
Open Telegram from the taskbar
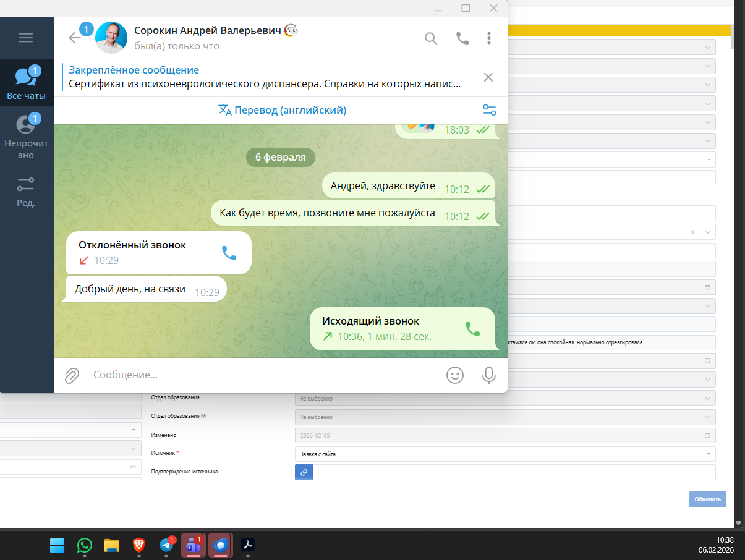(166, 545)
